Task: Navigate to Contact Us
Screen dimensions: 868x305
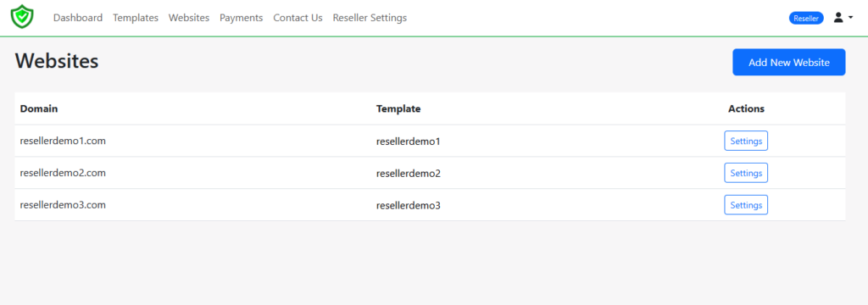Action: point(298,18)
